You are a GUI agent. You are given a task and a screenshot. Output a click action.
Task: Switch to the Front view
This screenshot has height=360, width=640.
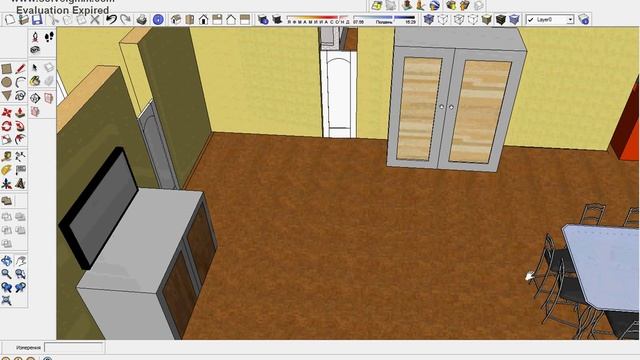203,19
